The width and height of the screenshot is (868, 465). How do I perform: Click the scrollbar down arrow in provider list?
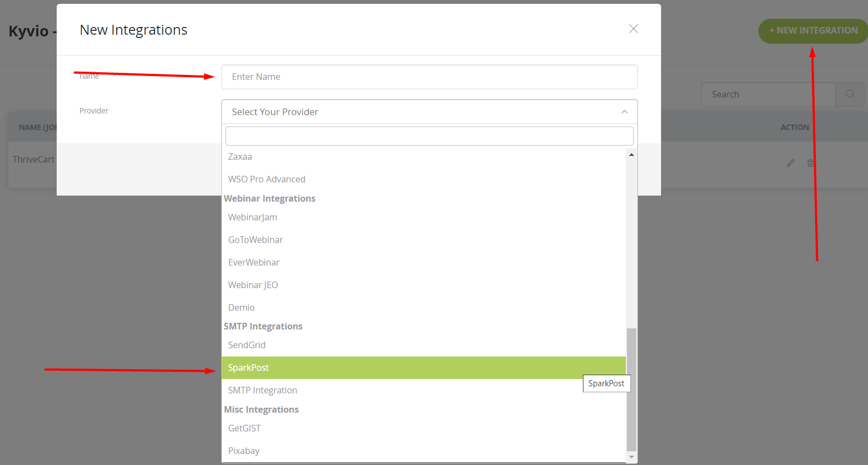point(631,457)
